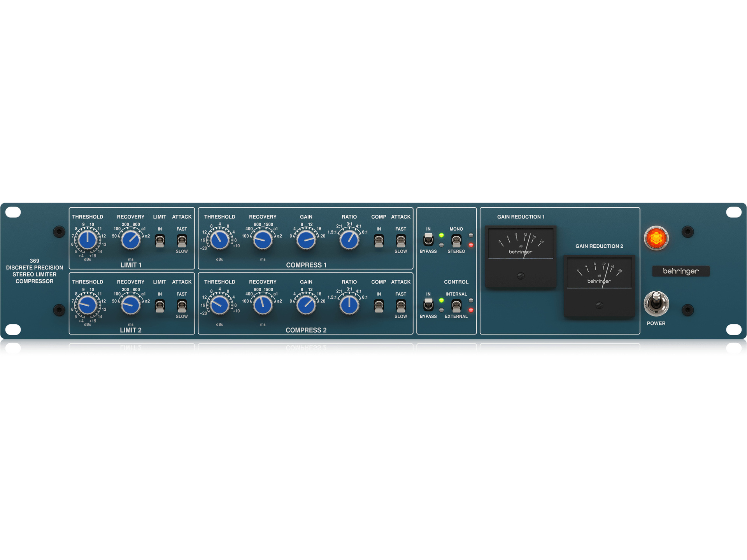This screenshot has height=560, width=747.
Task: Switch the unit between MONO and STEREO
Action: pos(456,241)
